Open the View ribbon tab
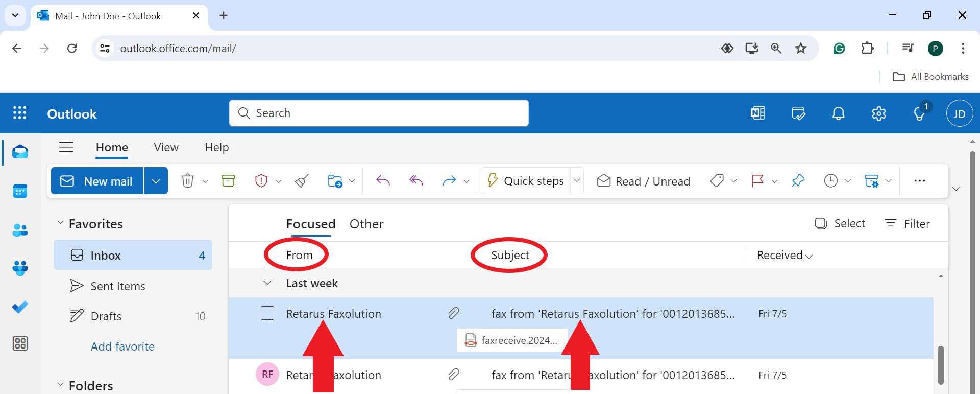 click(x=166, y=148)
